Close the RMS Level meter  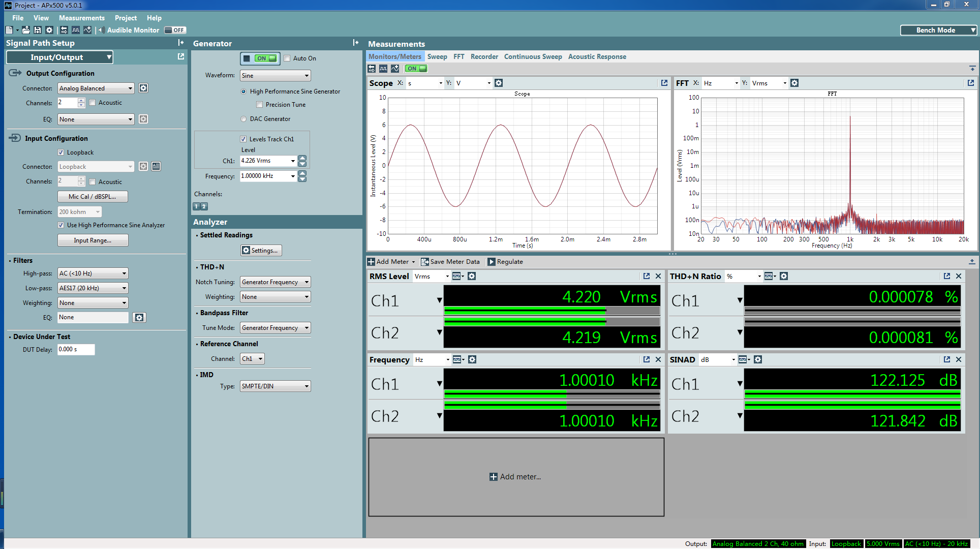pyautogui.click(x=658, y=276)
